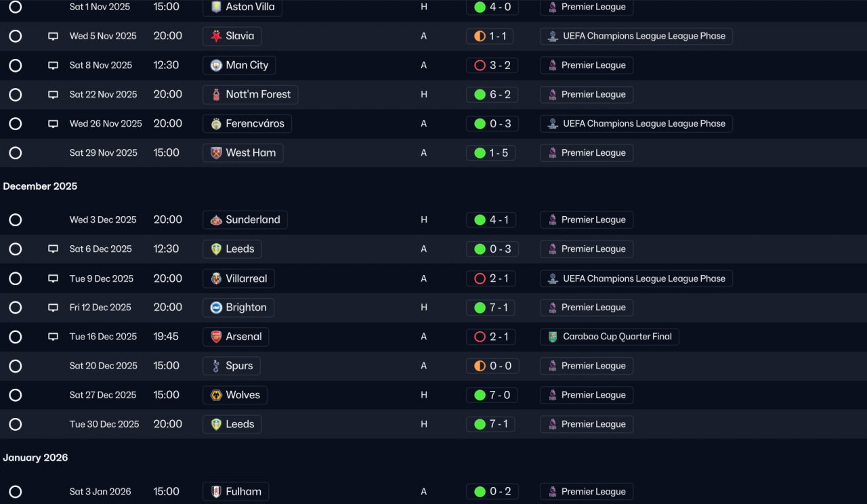This screenshot has width=867, height=504.
Task: Click Arsenal club crest icon
Action: [x=216, y=337]
